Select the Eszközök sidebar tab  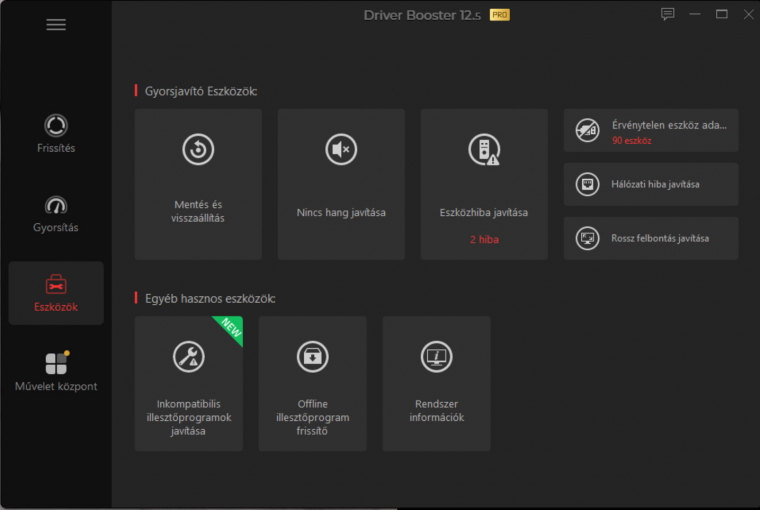[56, 293]
